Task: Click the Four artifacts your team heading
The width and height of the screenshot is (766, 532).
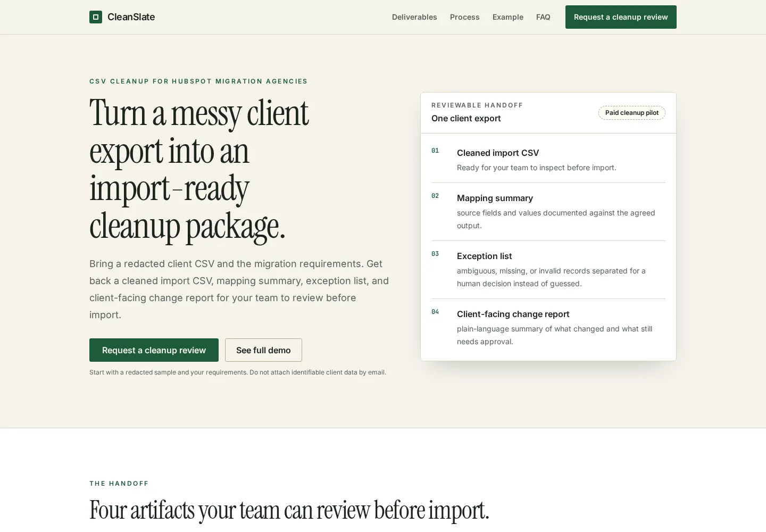Action: coord(289,510)
